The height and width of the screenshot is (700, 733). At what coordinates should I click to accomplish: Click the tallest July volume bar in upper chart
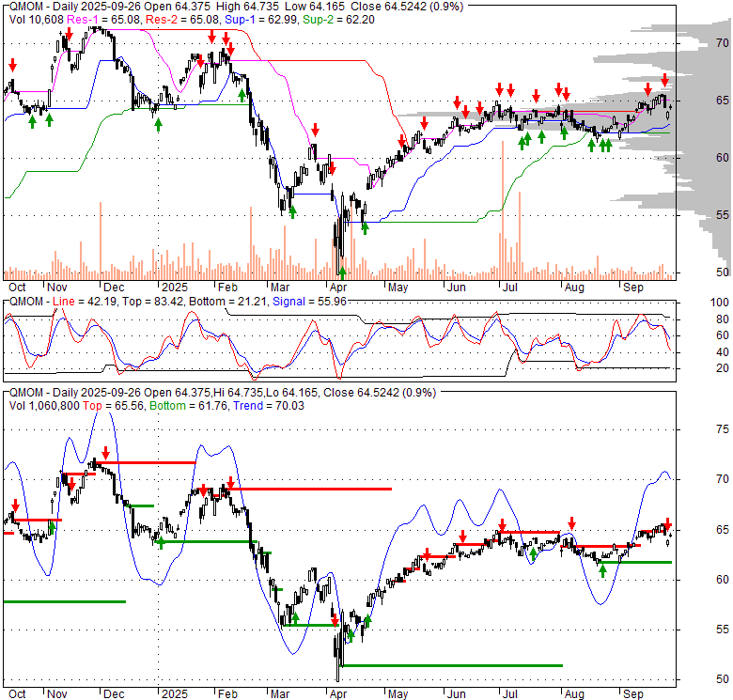tap(503, 210)
